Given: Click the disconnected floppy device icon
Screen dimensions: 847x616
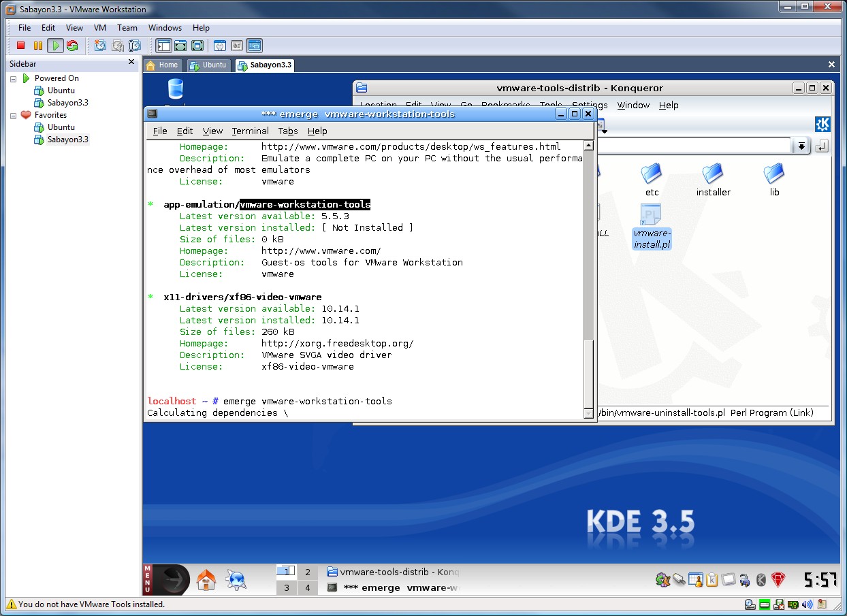Looking at the screenshot, I should pyautogui.click(x=779, y=604).
